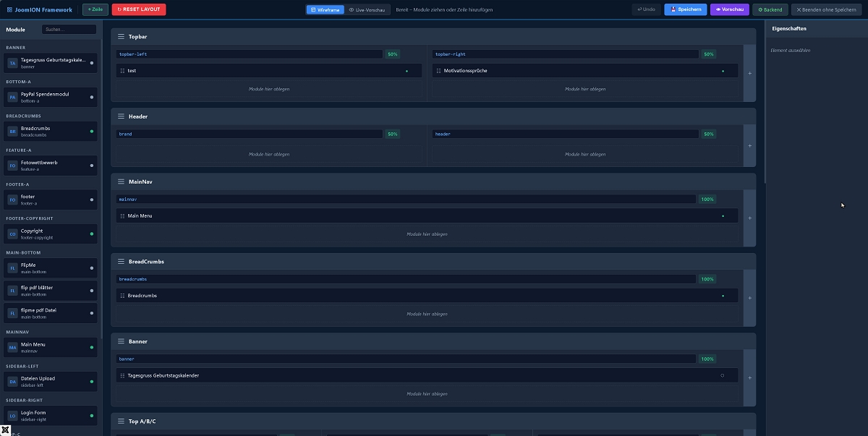Click the TA badge of Tagesgruss sidebar module
The height and width of the screenshot is (436, 868).
point(12,63)
